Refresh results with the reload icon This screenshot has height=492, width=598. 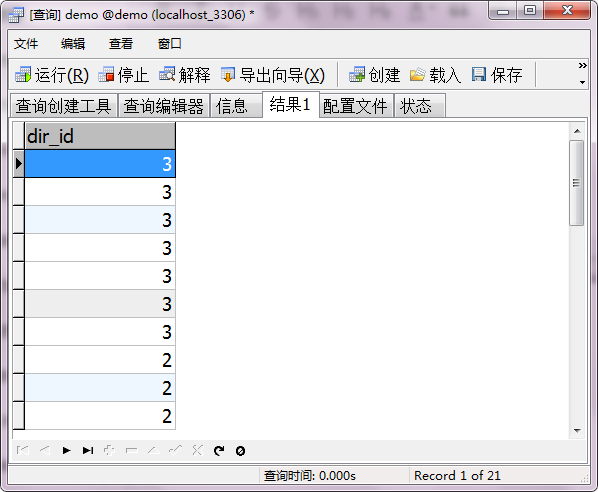pyautogui.click(x=219, y=450)
